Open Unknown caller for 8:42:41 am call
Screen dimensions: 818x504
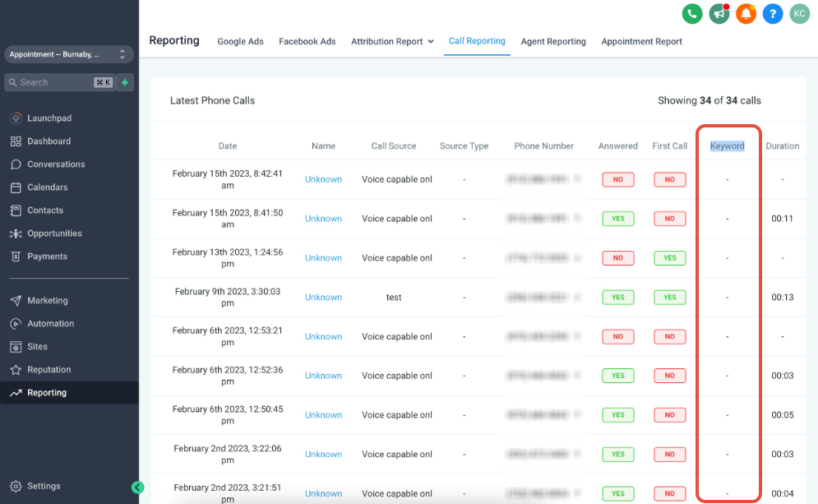(323, 179)
